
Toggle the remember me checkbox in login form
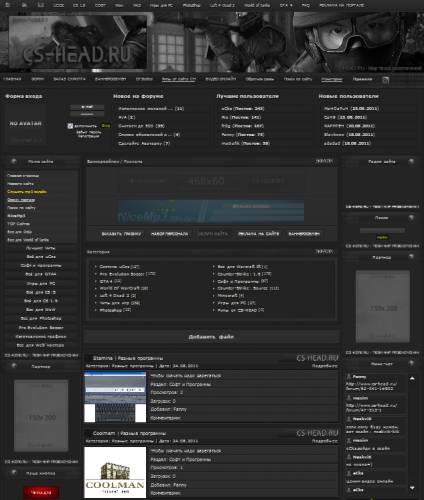(x=70, y=126)
